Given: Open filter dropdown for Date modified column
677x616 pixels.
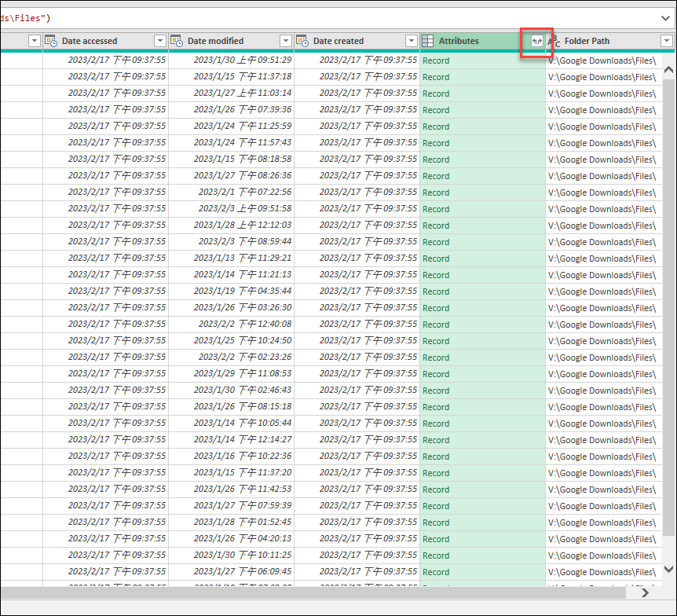Looking at the screenshot, I should [x=286, y=41].
